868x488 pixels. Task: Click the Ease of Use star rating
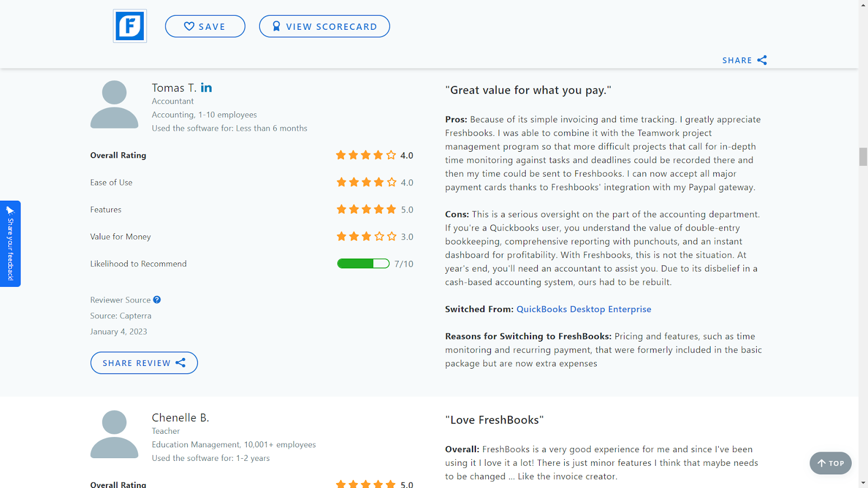tap(366, 182)
